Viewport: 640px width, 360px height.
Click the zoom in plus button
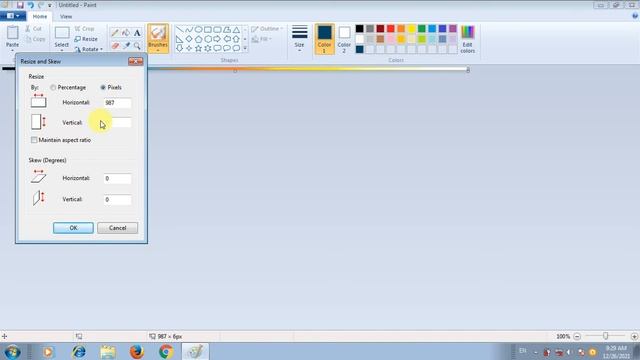coord(634,336)
